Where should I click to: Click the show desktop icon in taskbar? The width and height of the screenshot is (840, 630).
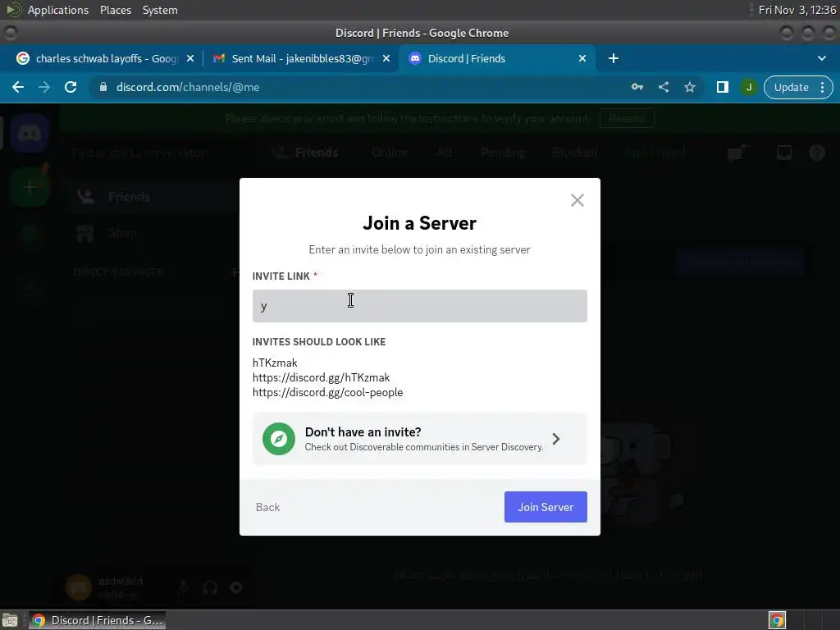pyautogui.click(x=10, y=620)
